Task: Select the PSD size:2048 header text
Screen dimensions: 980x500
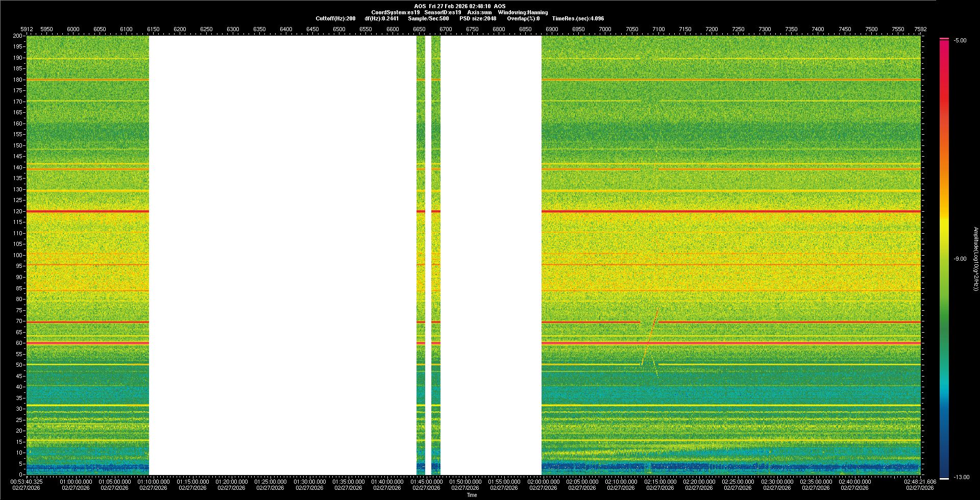Action: (477, 18)
